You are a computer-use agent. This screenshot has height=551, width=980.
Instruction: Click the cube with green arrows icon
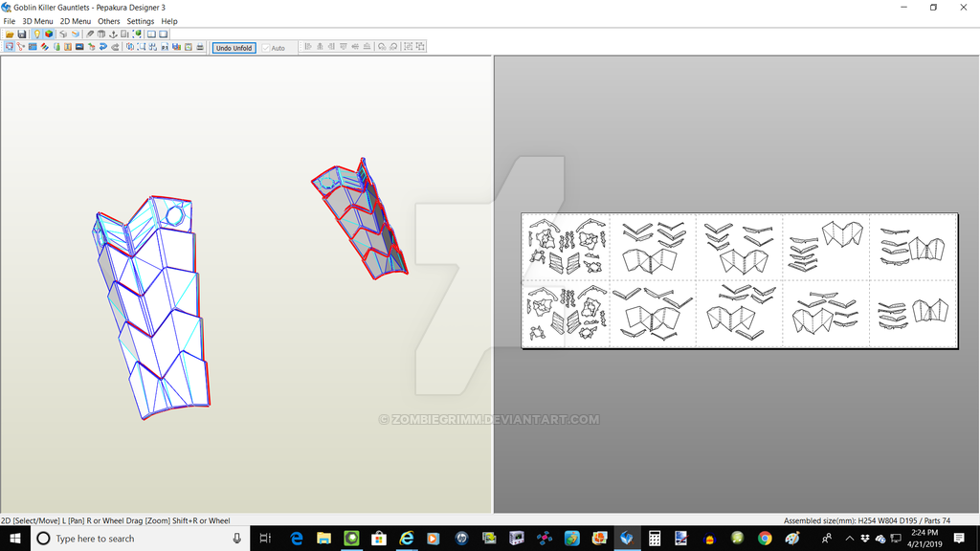pyautogui.click(x=137, y=34)
